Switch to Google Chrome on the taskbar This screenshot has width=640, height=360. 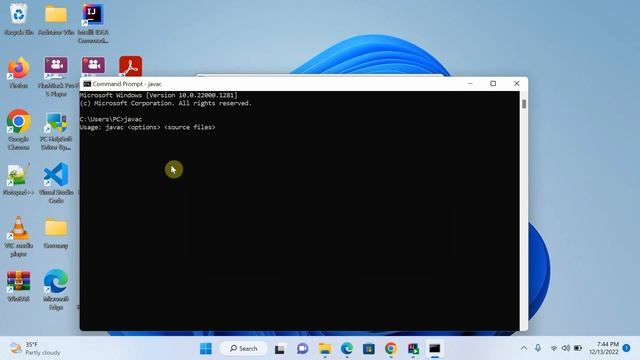(391, 349)
